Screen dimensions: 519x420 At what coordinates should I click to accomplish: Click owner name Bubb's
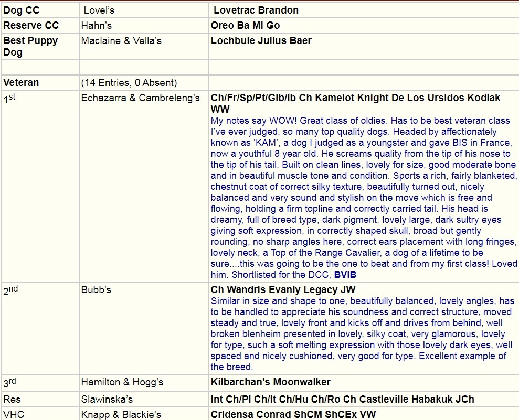(x=96, y=289)
